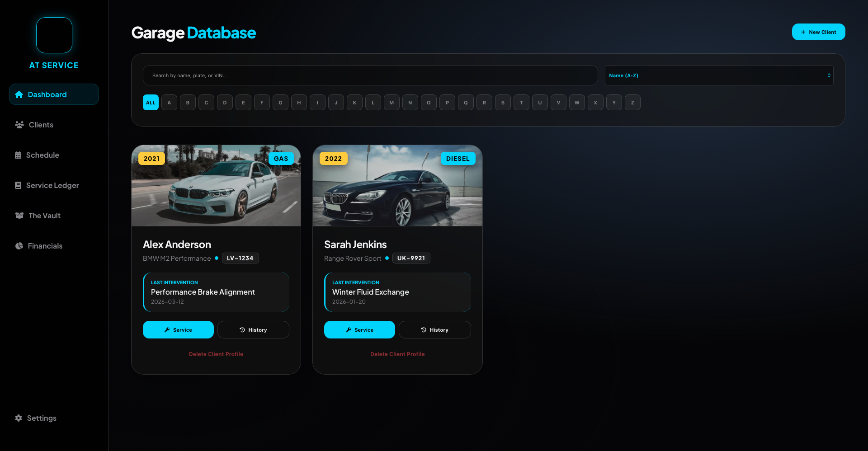This screenshot has width=868, height=451.
Task: Filter clients by letter J
Action: coord(336,103)
